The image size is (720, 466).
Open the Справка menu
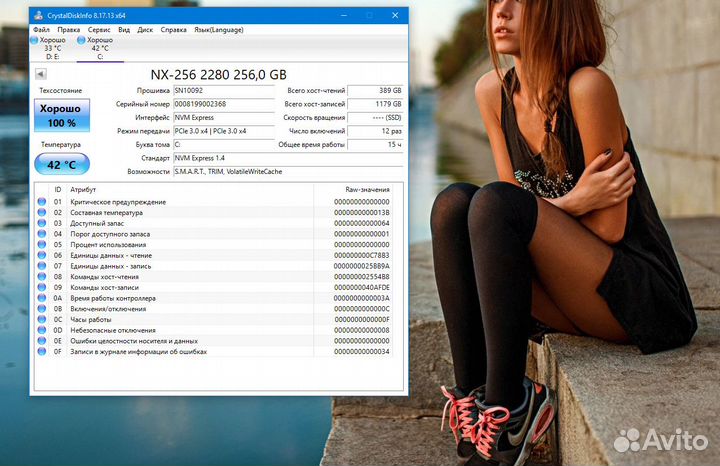pyautogui.click(x=174, y=30)
